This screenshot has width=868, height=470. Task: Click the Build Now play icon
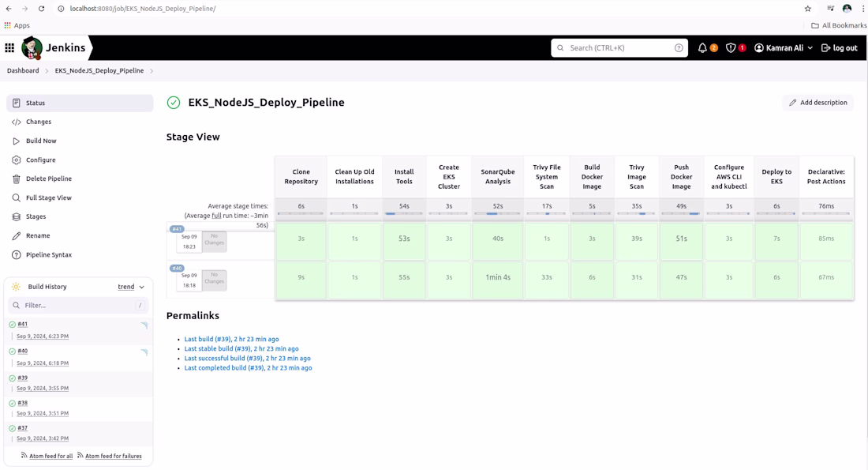click(16, 141)
